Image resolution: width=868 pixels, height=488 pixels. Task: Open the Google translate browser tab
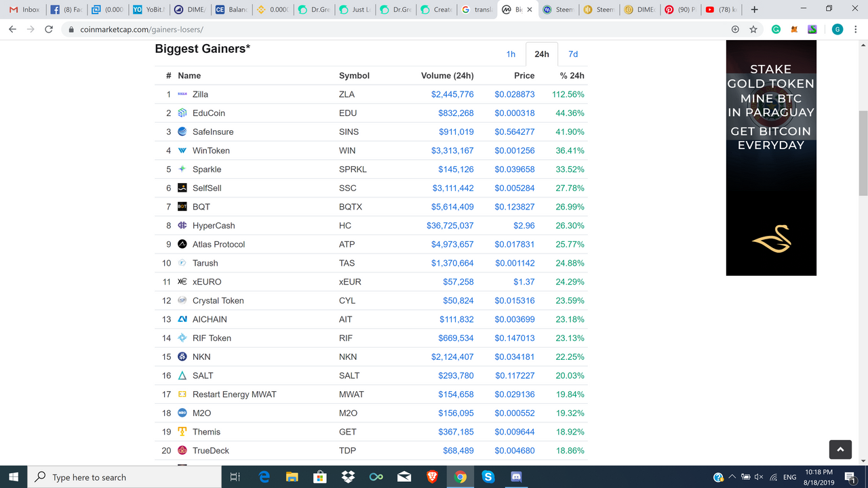[x=476, y=9]
